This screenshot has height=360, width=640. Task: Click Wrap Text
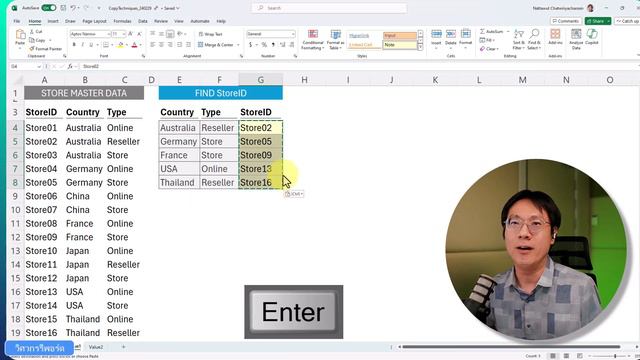coord(210,34)
